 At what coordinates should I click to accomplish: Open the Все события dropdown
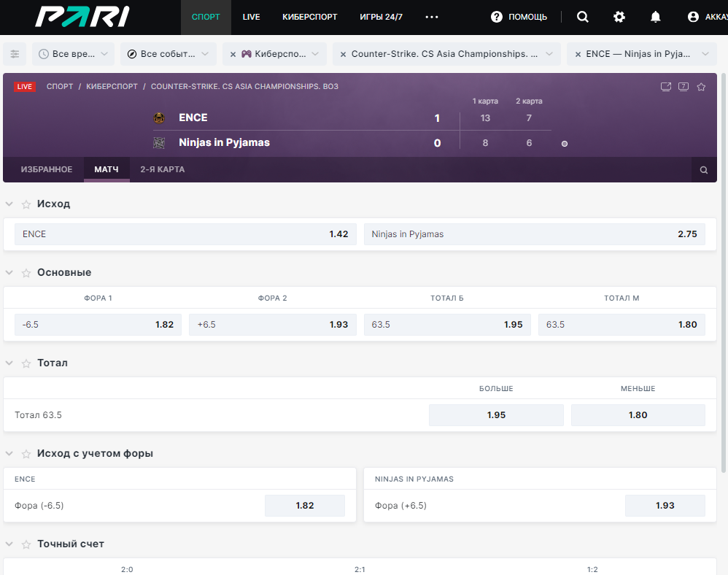pos(169,54)
